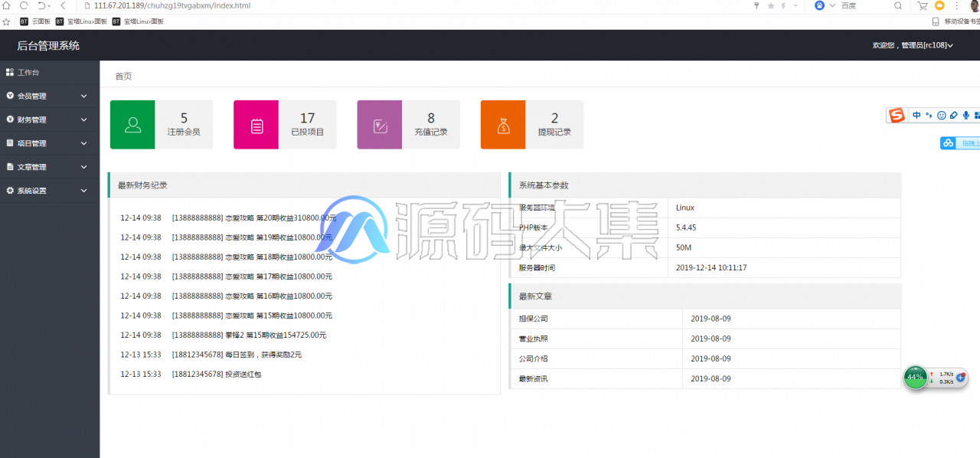Viewport: 980px width, 458px height.
Task: Click the 最新文章 panel header
Action: [x=705, y=296]
